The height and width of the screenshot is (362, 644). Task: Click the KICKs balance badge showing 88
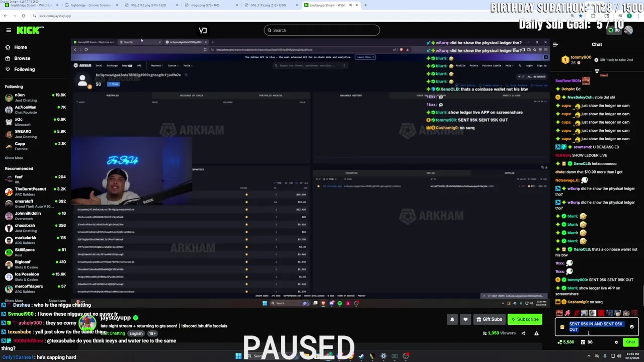(x=614, y=30)
